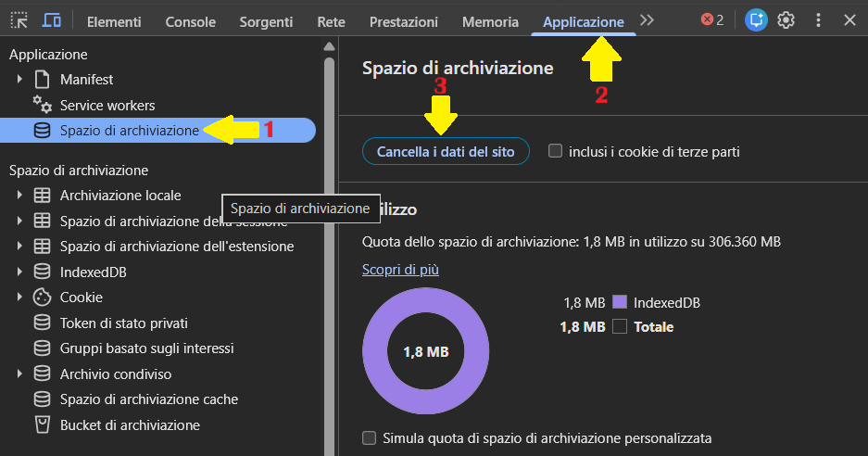Click the database icon beside highlighted Spazio di archiviazione
This screenshot has height=456, width=868.
coord(42,130)
